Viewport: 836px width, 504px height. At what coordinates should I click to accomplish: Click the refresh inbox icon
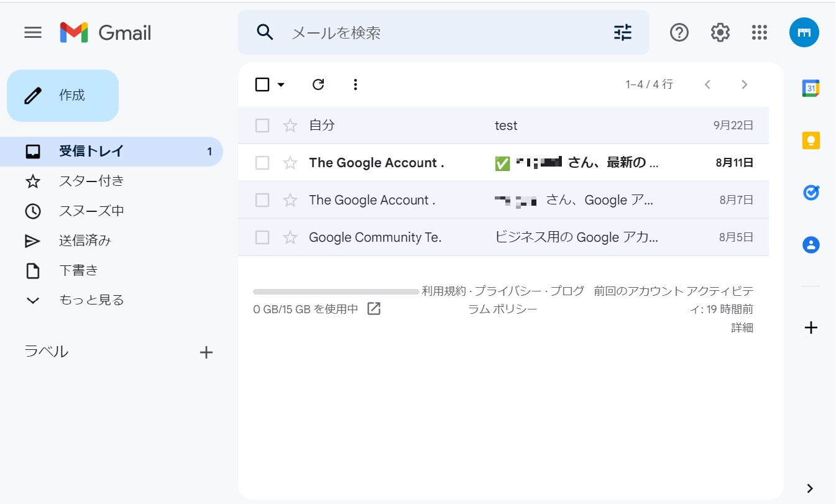point(318,85)
